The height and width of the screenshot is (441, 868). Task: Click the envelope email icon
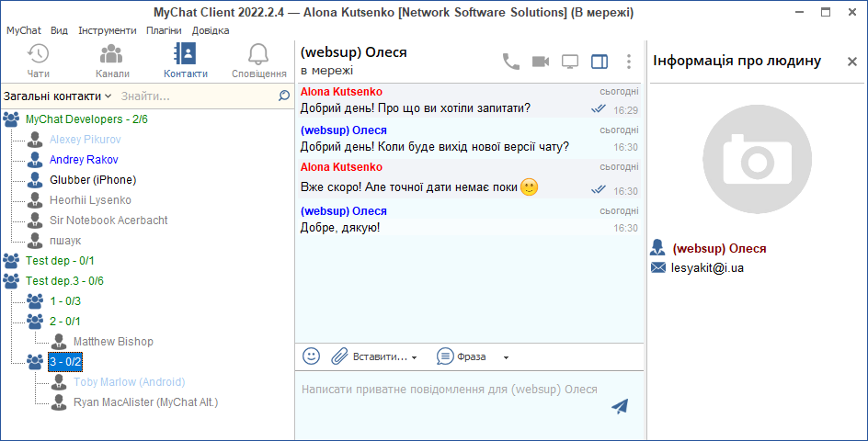point(658,267)
